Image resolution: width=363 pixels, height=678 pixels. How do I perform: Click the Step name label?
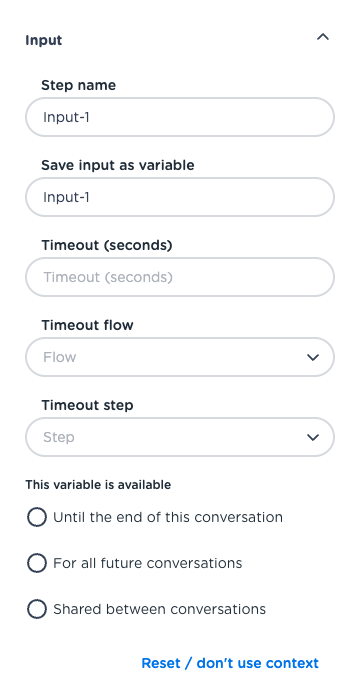click(x=79, y=85)
